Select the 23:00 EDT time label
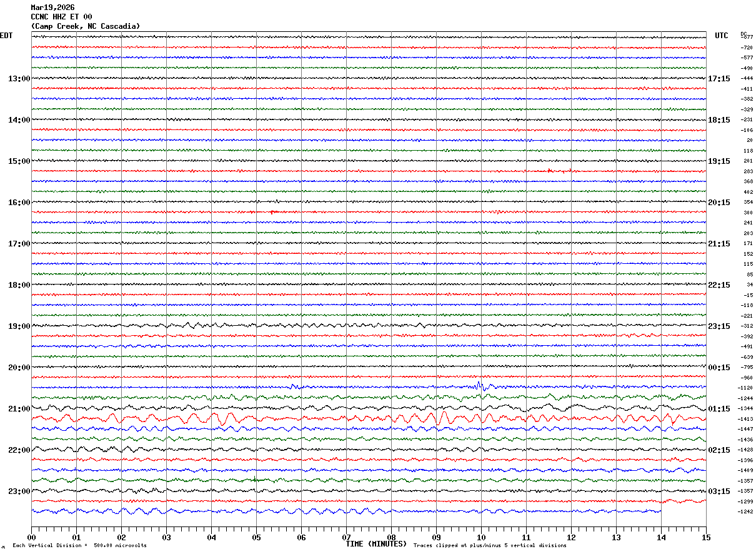756x554 pixels. click(19, 491)
